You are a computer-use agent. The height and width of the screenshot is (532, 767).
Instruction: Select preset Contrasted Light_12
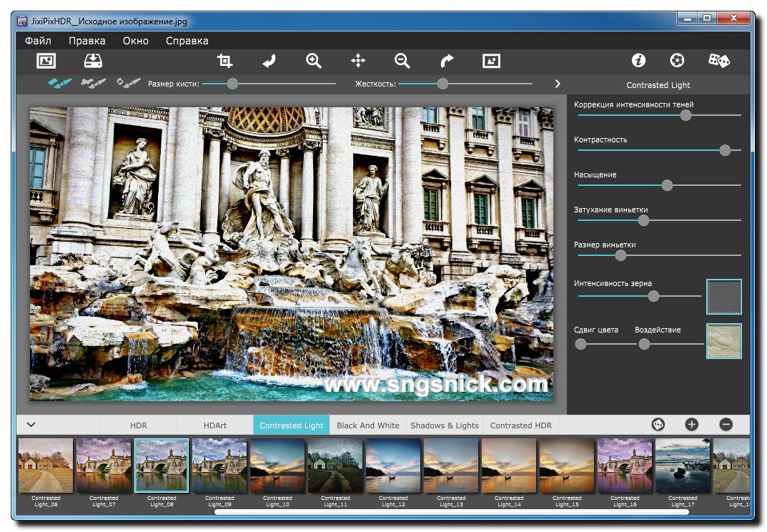click(393, 466)
